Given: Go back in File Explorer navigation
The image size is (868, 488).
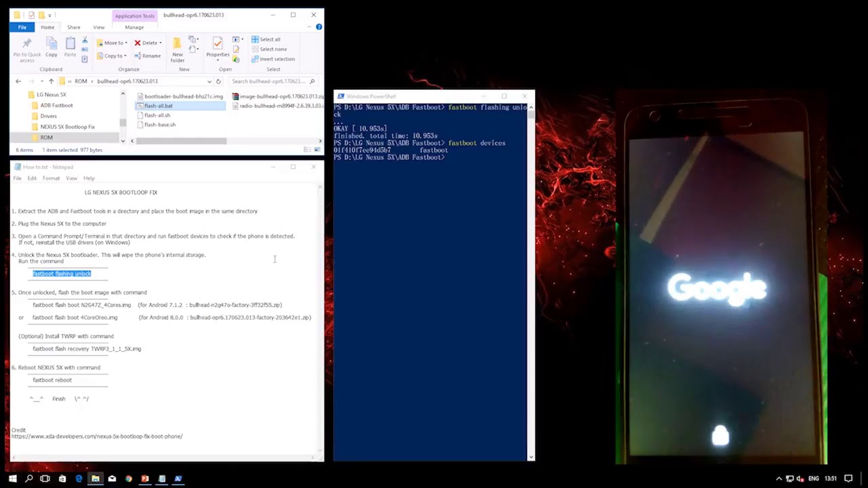Looking at the screenshot, I should pyautogui.click(x=18, y=81).
